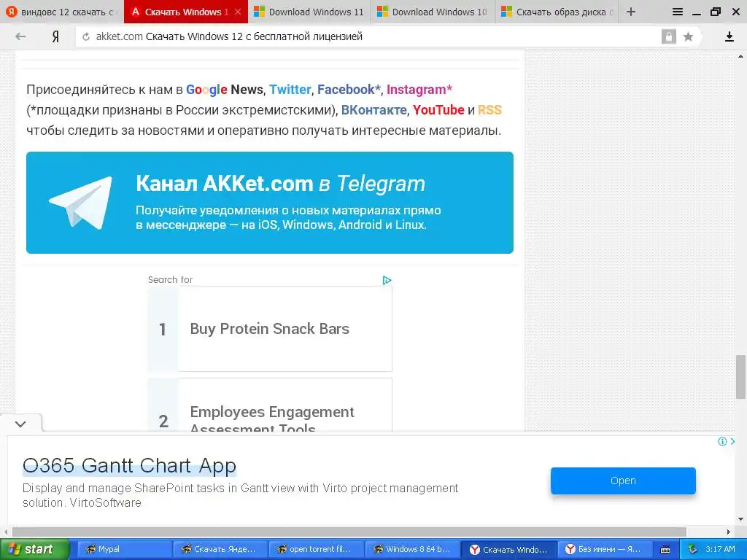Switch to 'Скачать Янде...' taskbar window
Viewport: 747px width, 560px height.
click(x=220, y=549)
